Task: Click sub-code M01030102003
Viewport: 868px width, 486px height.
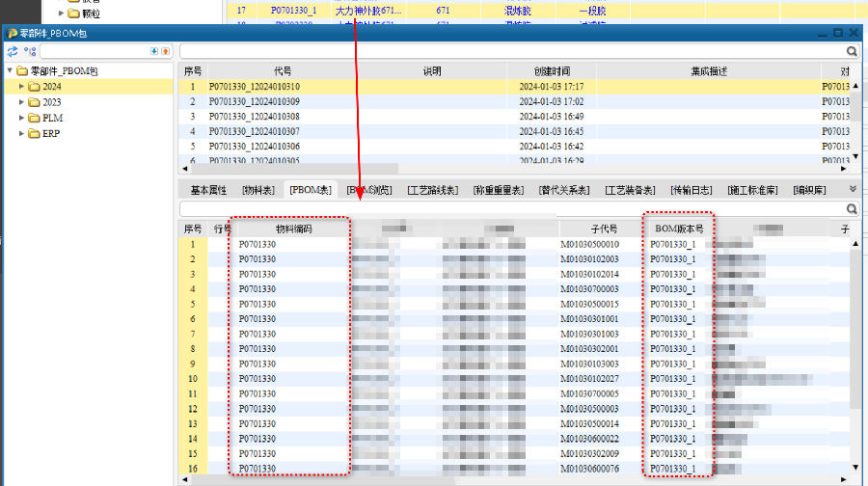Action: pyautogui.click(x=589, y=259)
